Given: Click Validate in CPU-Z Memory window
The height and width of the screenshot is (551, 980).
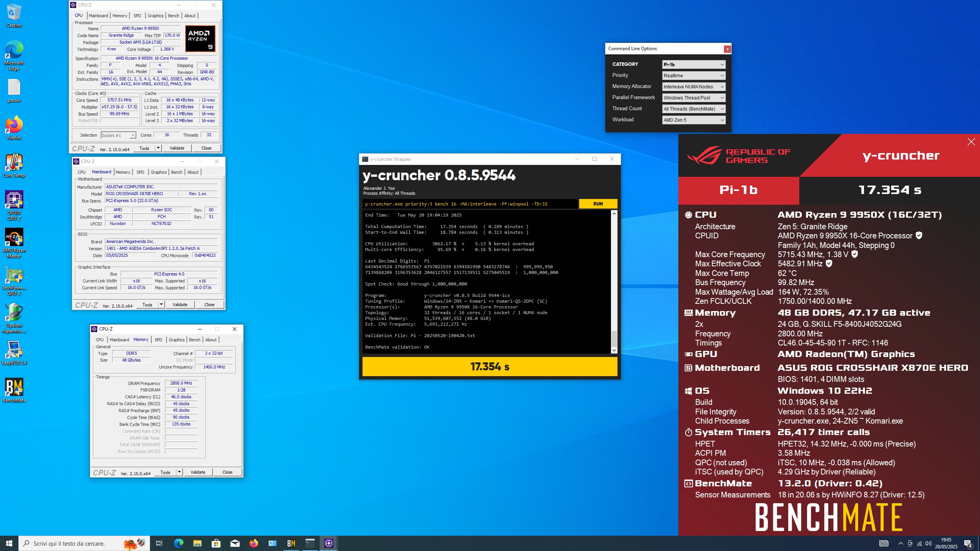Looking at the screenshot, I should point(198,472).
